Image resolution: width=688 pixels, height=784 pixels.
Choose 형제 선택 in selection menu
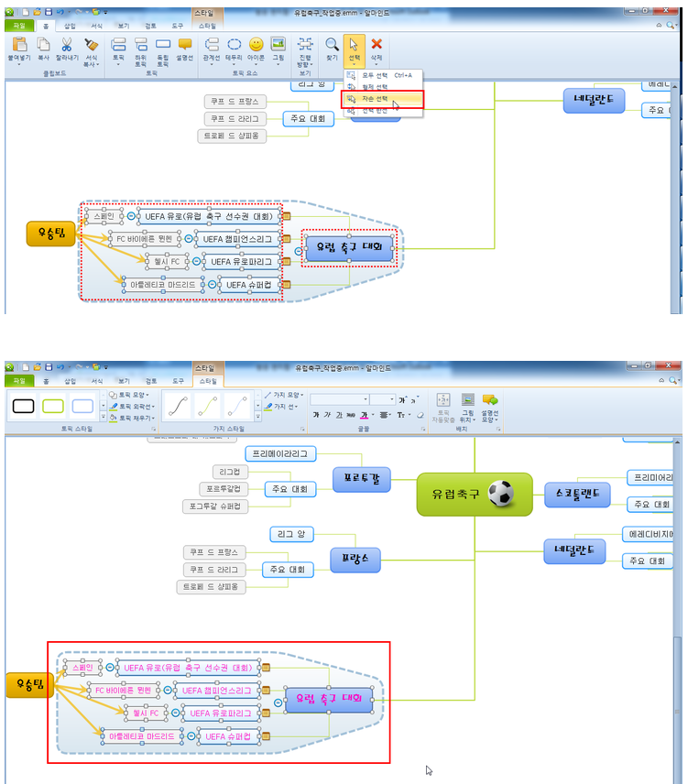383,87
